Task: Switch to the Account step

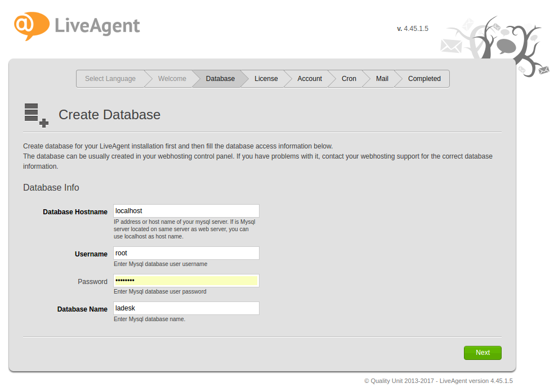Action: [x=310, y=79]
